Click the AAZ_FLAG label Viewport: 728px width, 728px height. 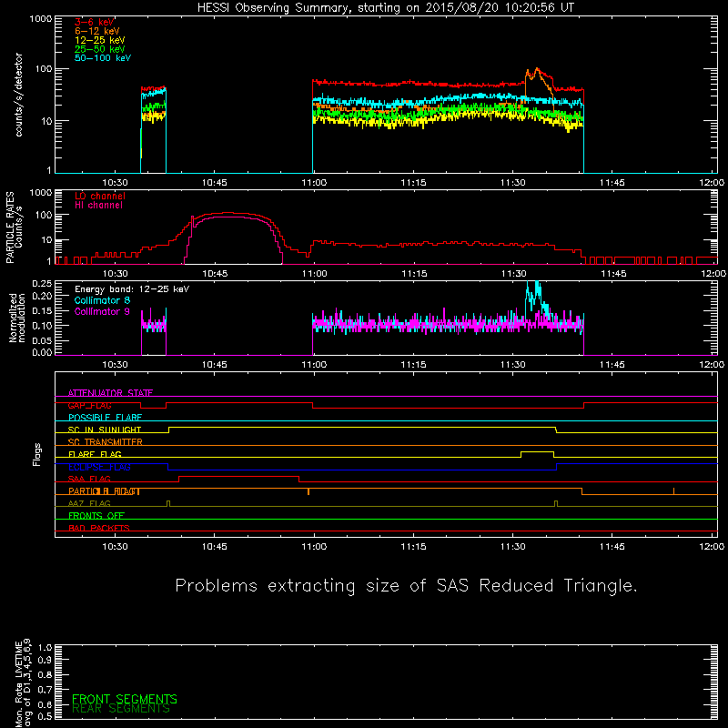click(x=89, y=504)
